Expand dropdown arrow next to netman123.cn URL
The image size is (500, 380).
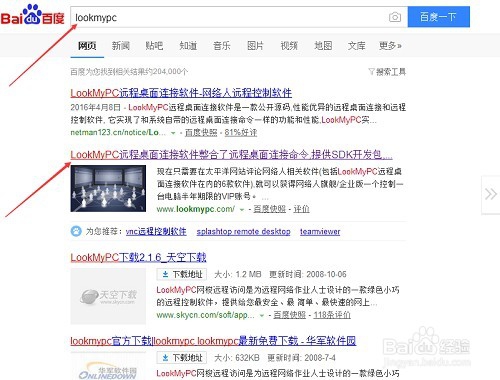point(173,133)
